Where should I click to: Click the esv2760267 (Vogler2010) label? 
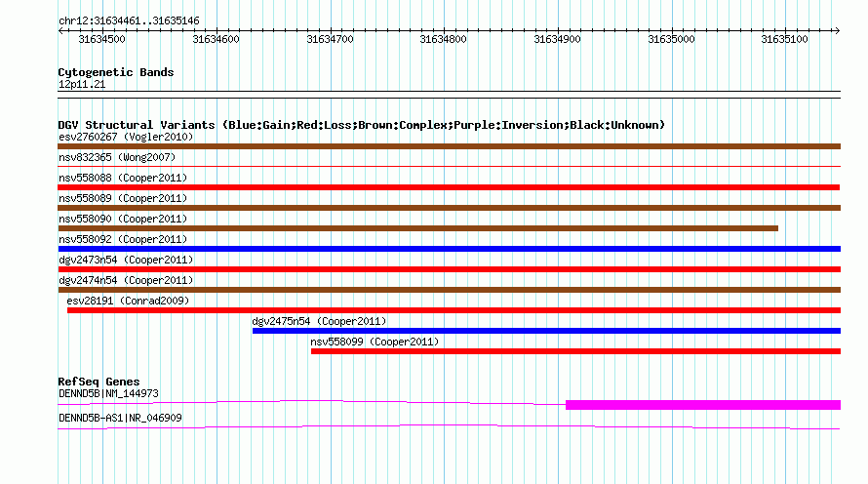pyautogui.click(x=126, y=137)
